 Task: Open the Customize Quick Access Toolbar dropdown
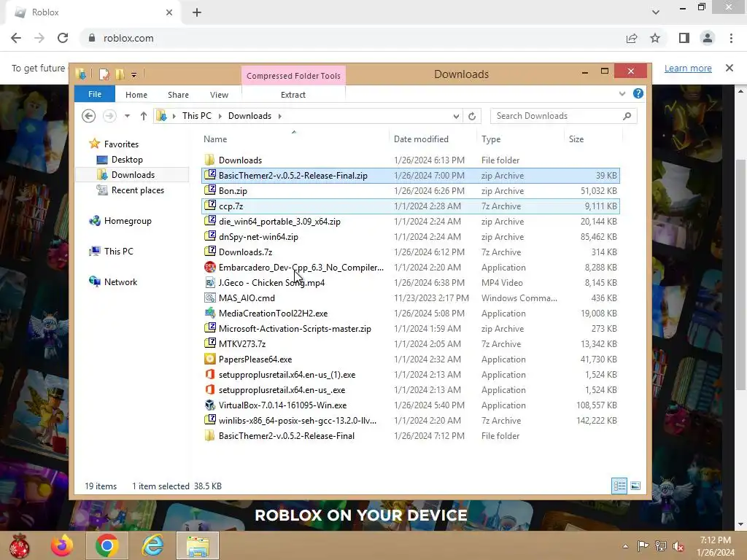click(134, 75)
